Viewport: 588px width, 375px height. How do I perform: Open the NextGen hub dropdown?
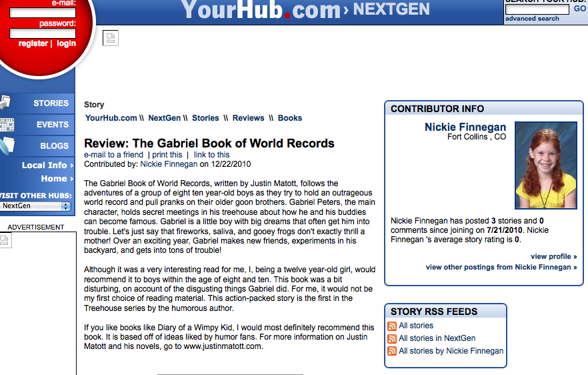pos(35,206)
